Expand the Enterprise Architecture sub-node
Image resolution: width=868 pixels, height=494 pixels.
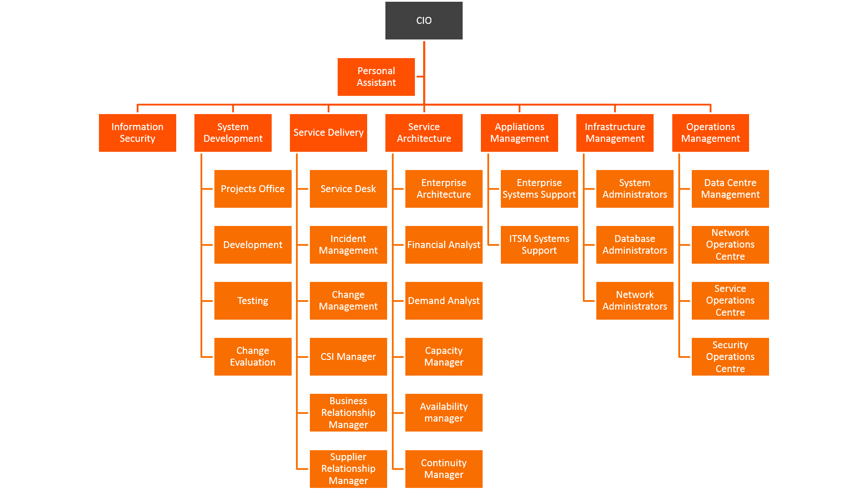pos(444,189)
